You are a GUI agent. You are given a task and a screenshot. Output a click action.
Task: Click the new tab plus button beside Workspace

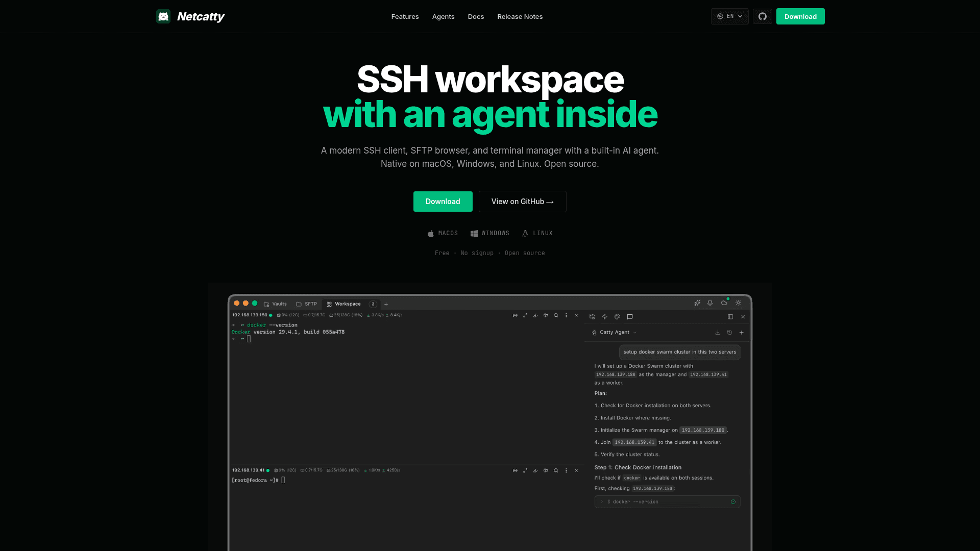click(386, 304)
